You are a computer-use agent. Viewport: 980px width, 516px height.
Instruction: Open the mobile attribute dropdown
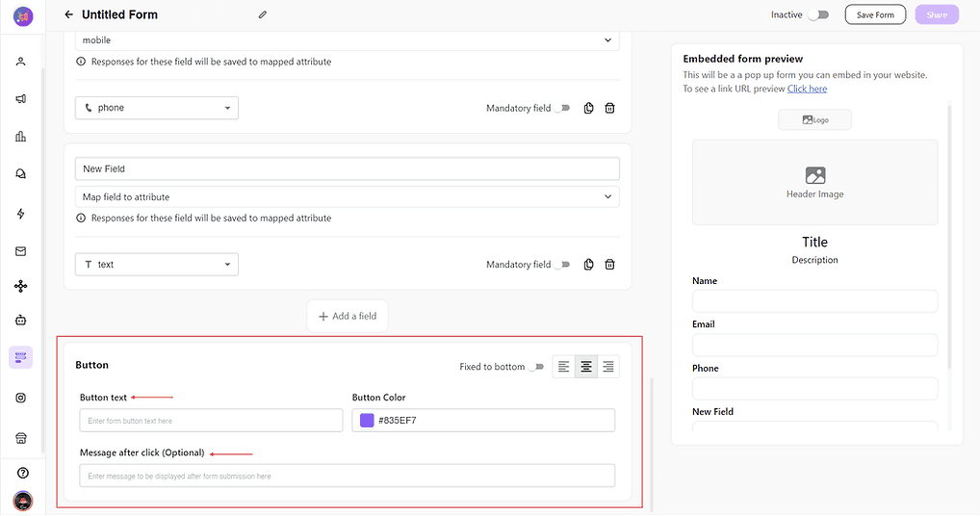pos(348,40)
